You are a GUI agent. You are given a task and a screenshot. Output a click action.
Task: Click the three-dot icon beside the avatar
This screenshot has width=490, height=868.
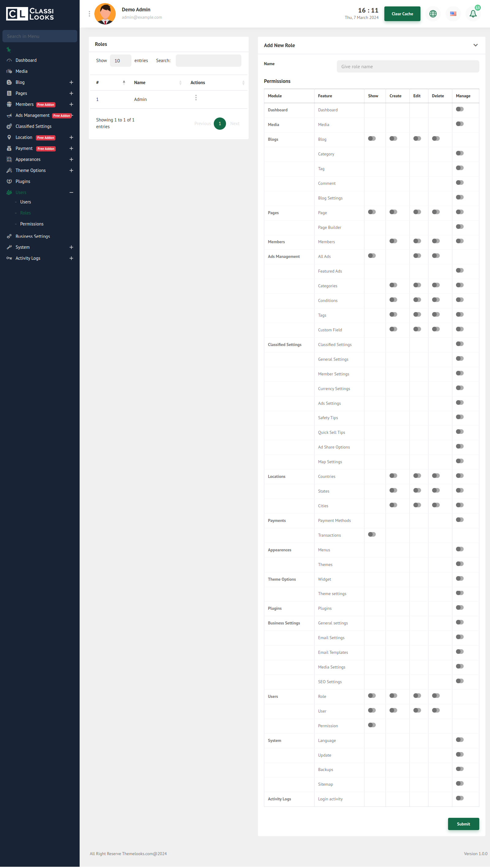click(x=89, y=14)
